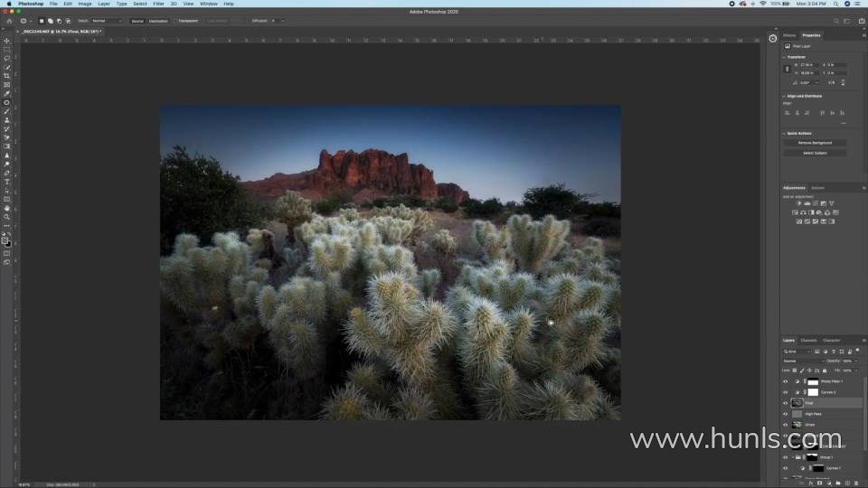Click the Share icon at top right
Viewport: 868px width, 488px height.
862,21
